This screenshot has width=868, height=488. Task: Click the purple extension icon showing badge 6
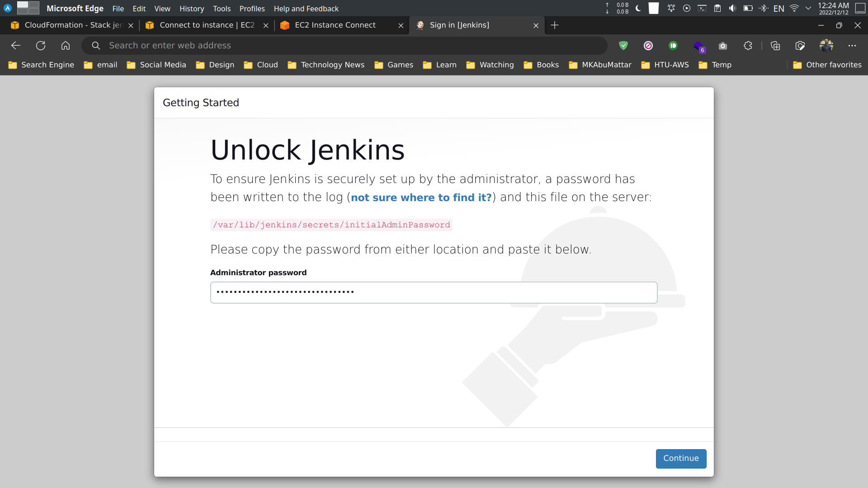tap(700, 46)
